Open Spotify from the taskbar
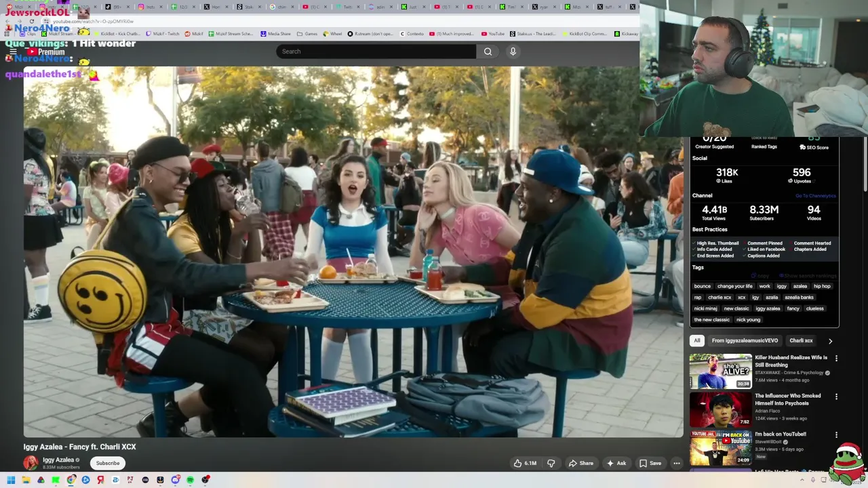Image resolution: width=868 pixels, height=488 pixels. pos(190,480)
